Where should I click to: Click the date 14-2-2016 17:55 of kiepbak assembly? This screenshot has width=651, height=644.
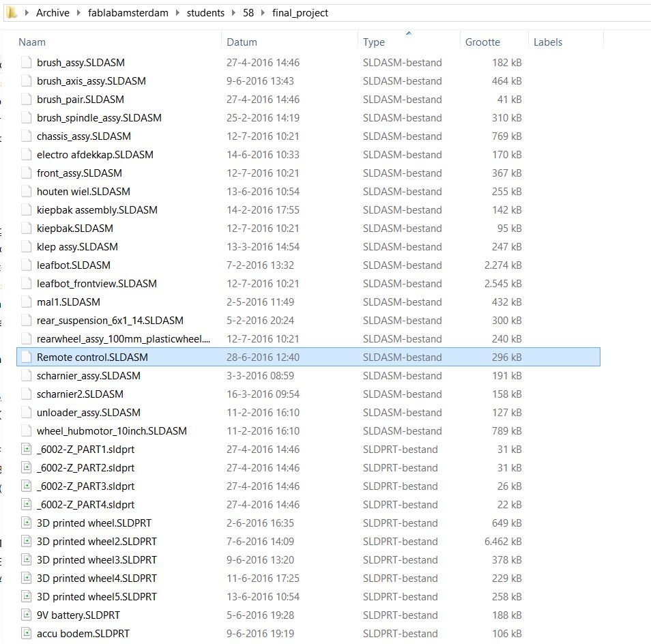(263, 210)
